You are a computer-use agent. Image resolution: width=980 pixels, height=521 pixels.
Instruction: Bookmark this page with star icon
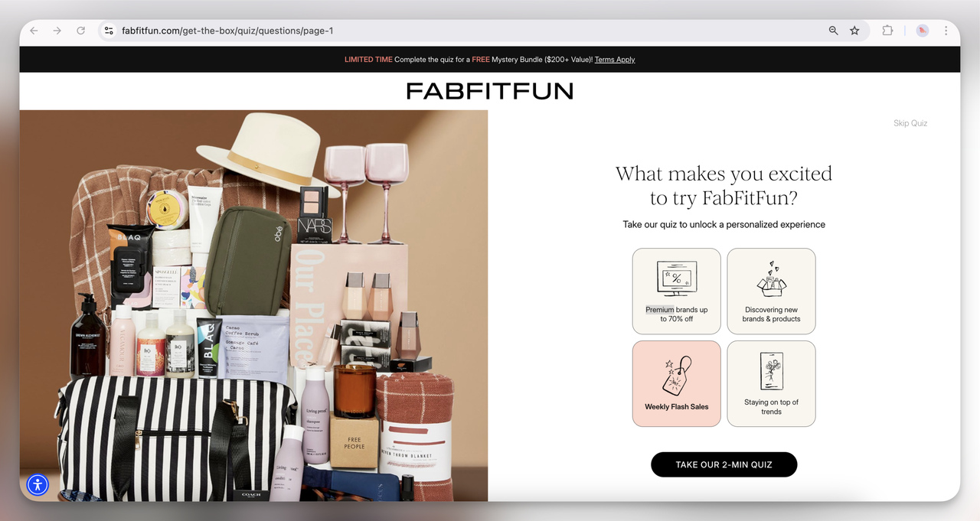[854, 31]
